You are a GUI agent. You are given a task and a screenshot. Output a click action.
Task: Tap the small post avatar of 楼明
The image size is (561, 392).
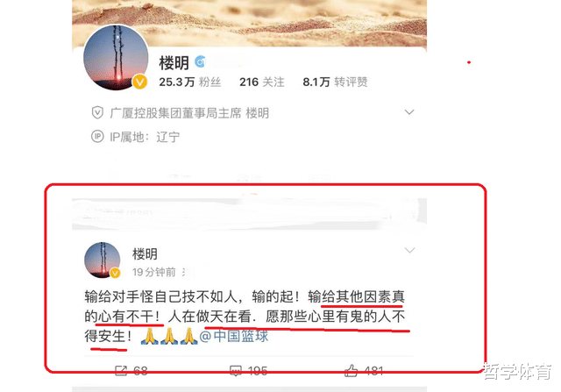(103, 260)
